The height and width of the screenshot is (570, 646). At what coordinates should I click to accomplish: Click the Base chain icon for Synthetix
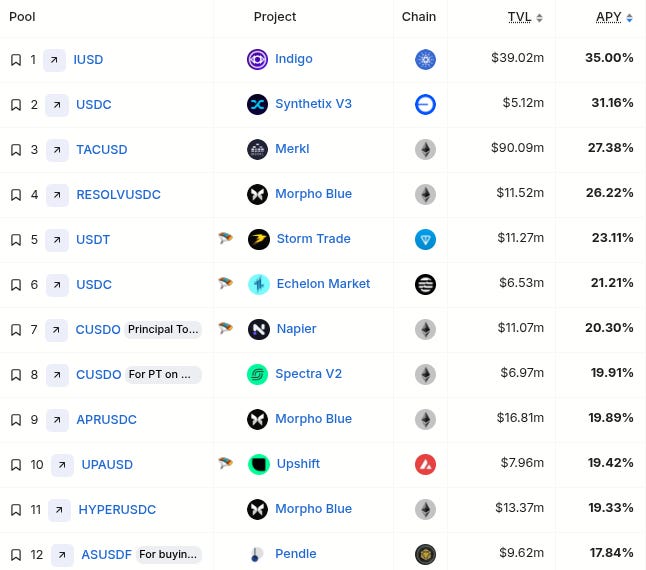click(426, 104)
